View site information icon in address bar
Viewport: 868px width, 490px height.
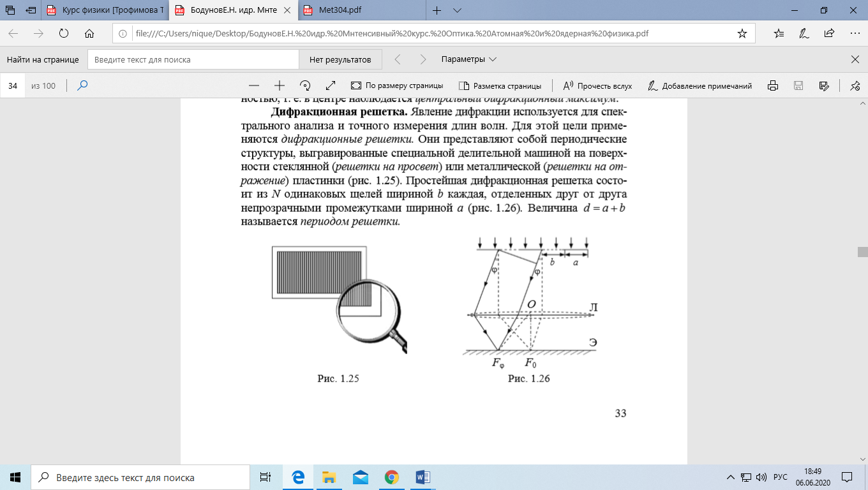[x=122, y=33]
